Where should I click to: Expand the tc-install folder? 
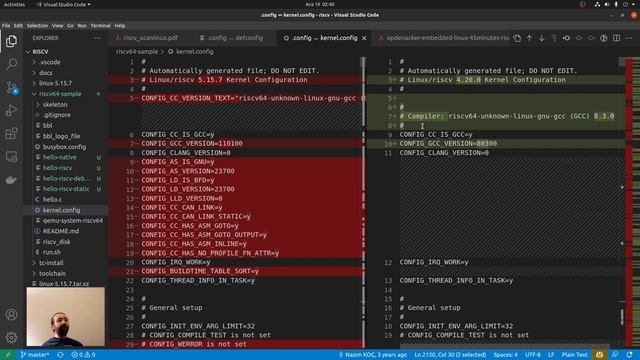(51, 263)
